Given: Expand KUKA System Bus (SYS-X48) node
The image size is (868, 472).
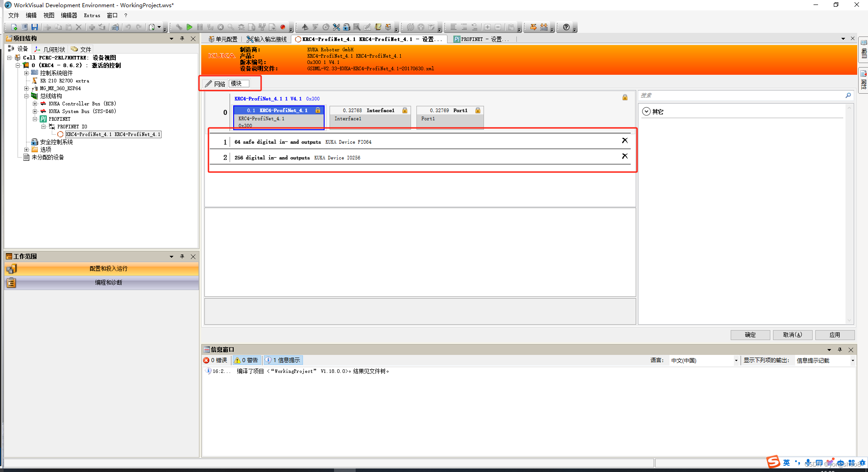Looking at the screenshot, I should (x=35, y=111).
